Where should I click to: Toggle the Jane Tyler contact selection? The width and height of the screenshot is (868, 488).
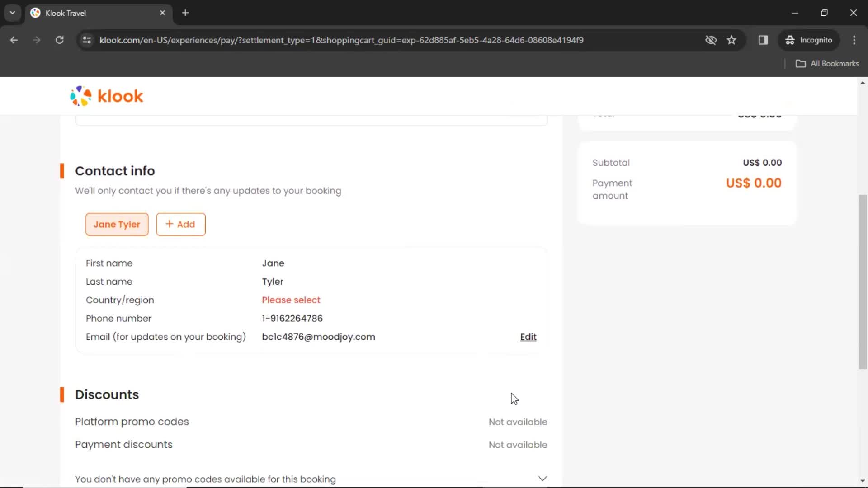tap(118, 224)
